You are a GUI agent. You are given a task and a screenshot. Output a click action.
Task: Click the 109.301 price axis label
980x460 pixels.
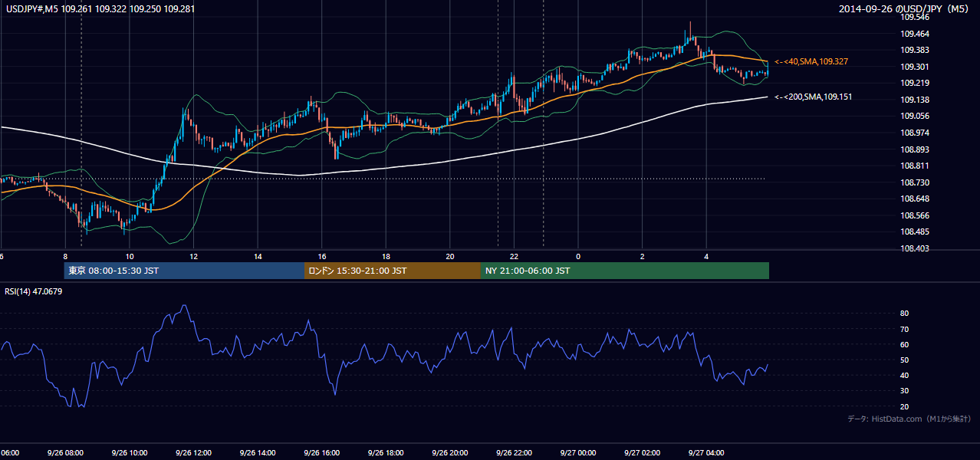point(915,67)
